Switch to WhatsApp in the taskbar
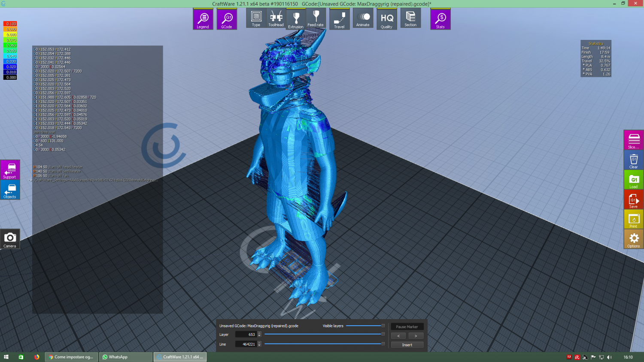644x362 pixels. (125, 357)
